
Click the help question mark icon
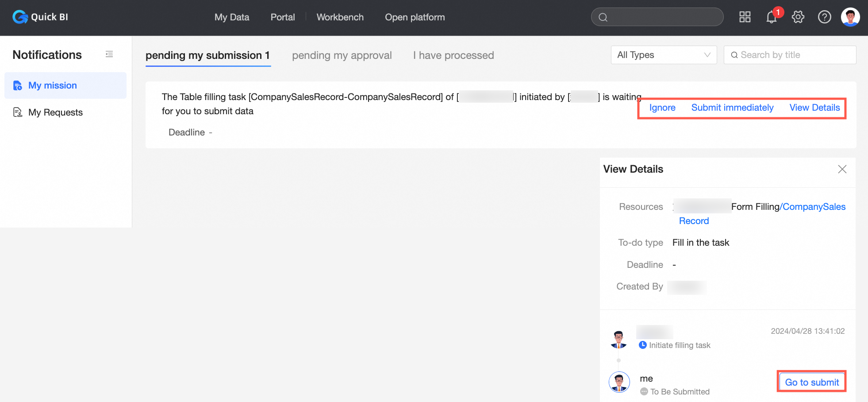click(825, 17)
